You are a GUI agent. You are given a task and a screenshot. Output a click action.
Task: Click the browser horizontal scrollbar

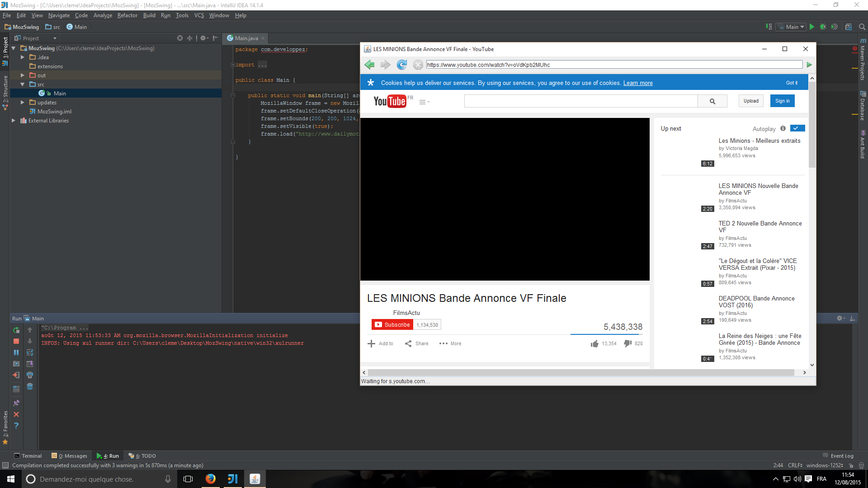(581, 373)
